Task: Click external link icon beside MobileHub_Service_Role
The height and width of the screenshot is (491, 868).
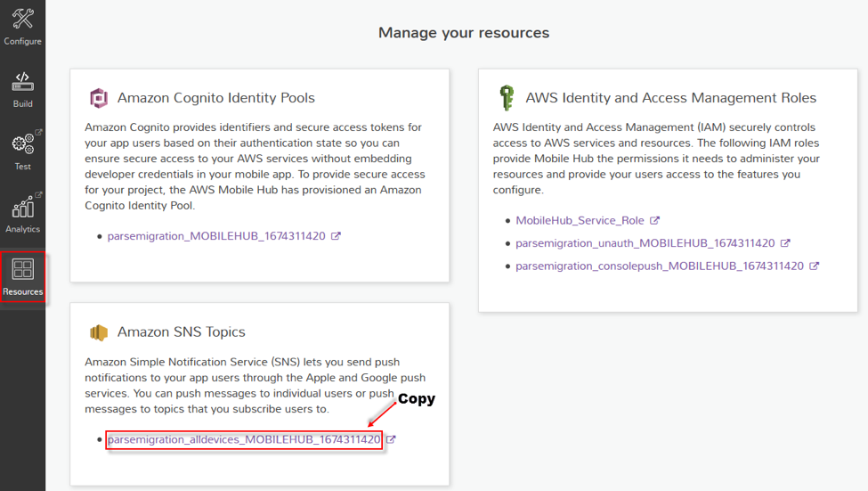Action: pos(654,221)
